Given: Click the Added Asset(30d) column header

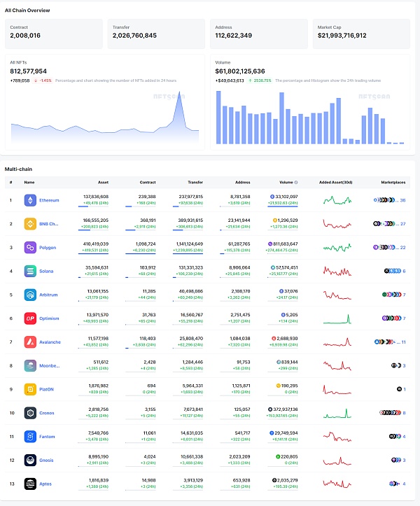Looking at the screenshot, I should [335, 183].
